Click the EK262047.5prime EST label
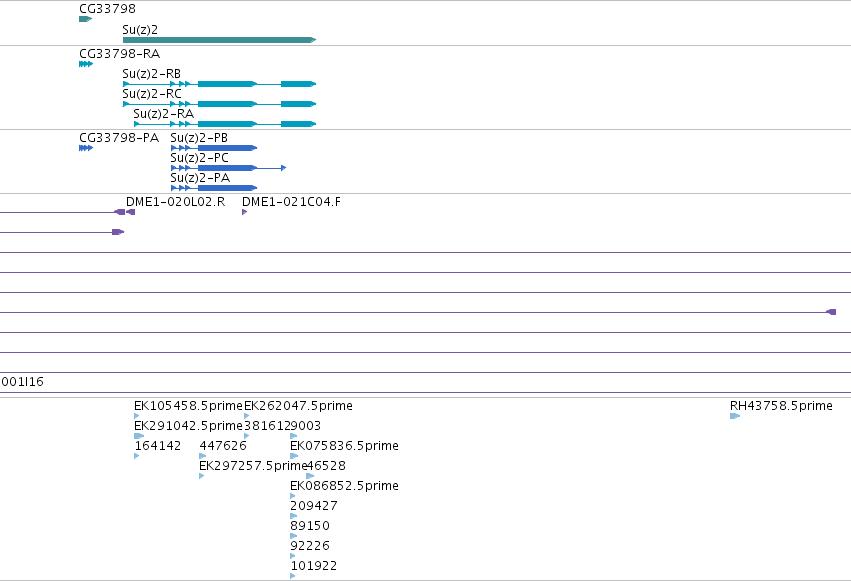 point(299,406)
